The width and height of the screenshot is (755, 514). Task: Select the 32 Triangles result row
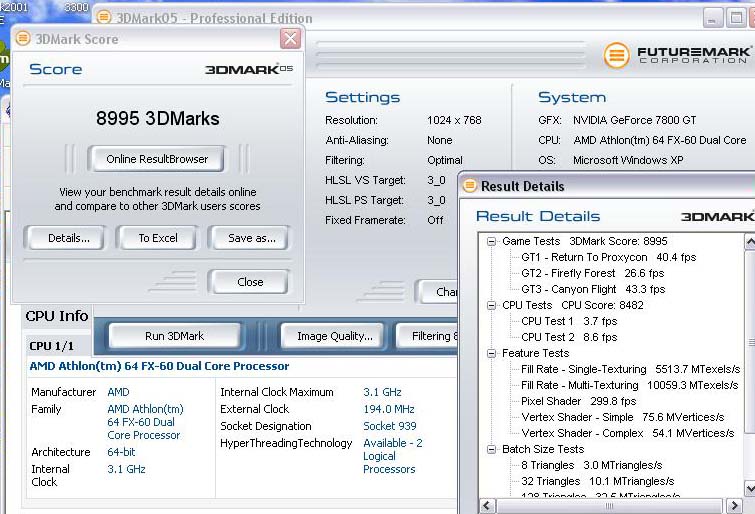598,481
